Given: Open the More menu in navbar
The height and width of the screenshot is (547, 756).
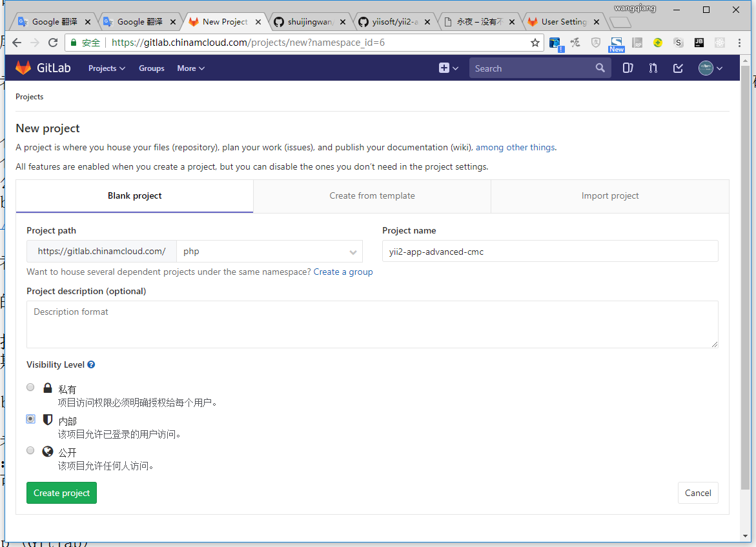Looking at the screenshot, I should tap(190, 68).
